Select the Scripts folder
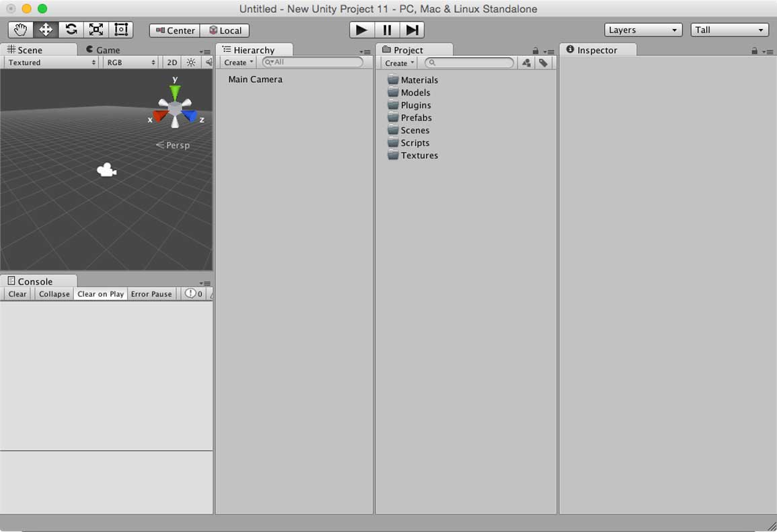This screenshot has width=777, height=532. (408, 143)
